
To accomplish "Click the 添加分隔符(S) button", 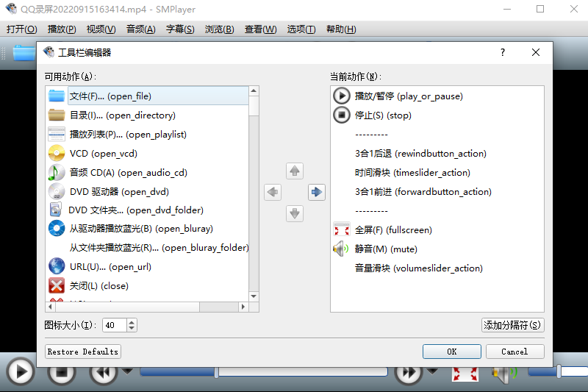I will tap(513, 325).
